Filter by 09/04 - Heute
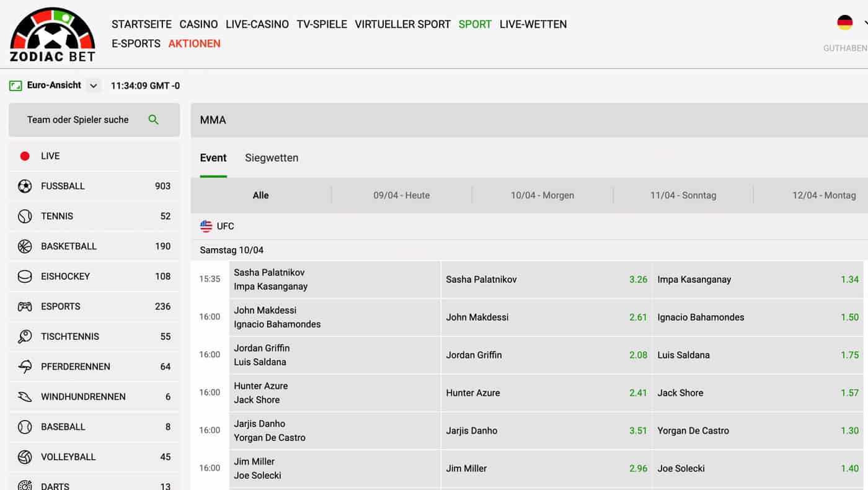Screen dimensions: 868x490 point(402,195)
